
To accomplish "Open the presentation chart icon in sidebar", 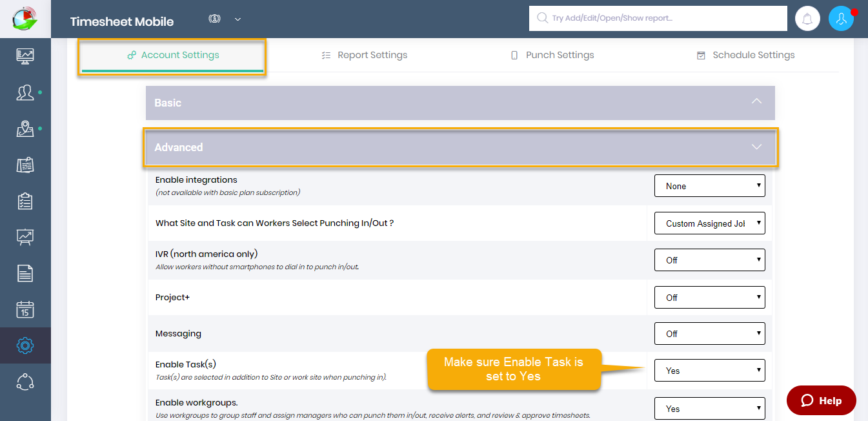I will click(x=25, y=237).
